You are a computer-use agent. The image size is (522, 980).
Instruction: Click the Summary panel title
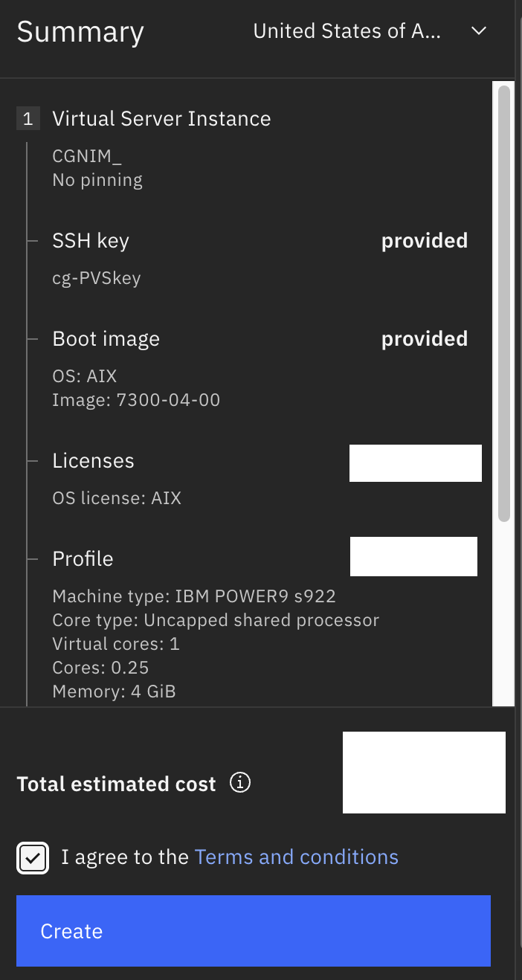pyautogui.click(x=80, y=32)
